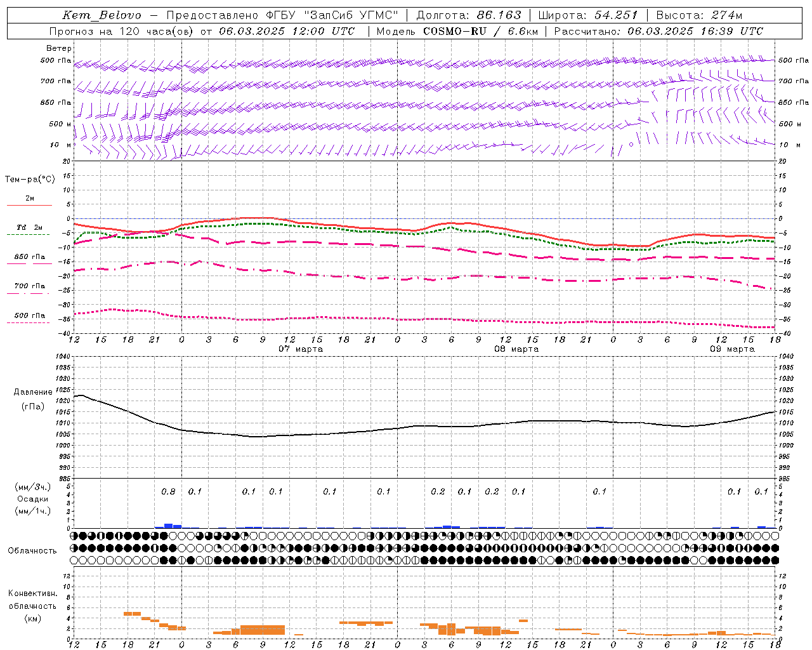Click the (мм/3ч.) precipitation unit label
The image size is (812, 650).
[x=33, y=487]
